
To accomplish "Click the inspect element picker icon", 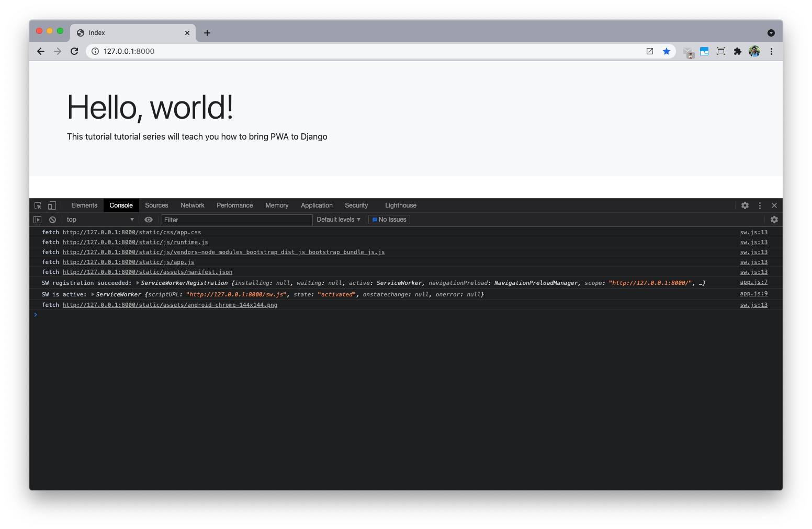I will (x=38, y=205).
